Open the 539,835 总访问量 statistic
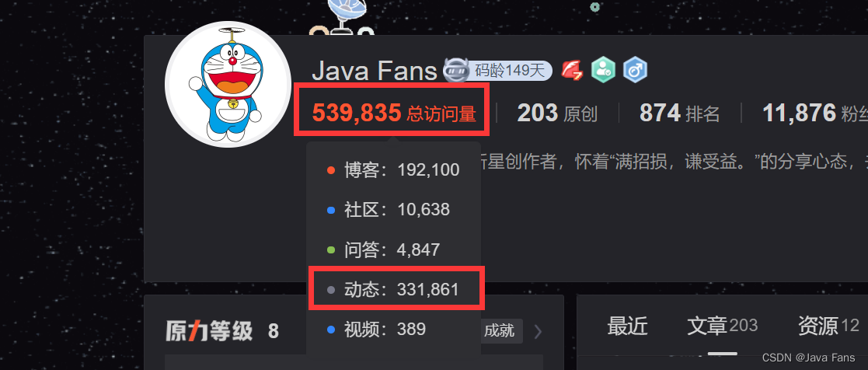The height and width of the screenshot is (370, 868). [393, 113]
